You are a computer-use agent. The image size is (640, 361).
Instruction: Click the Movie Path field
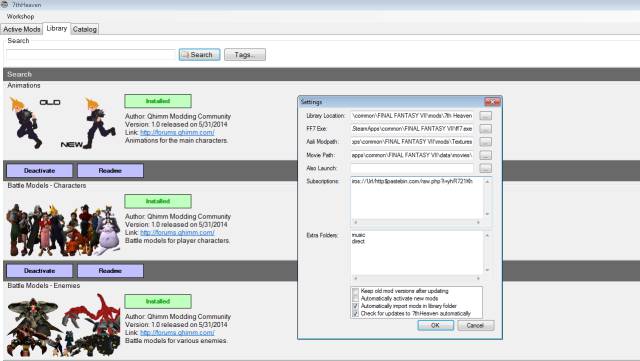[412, 155]
